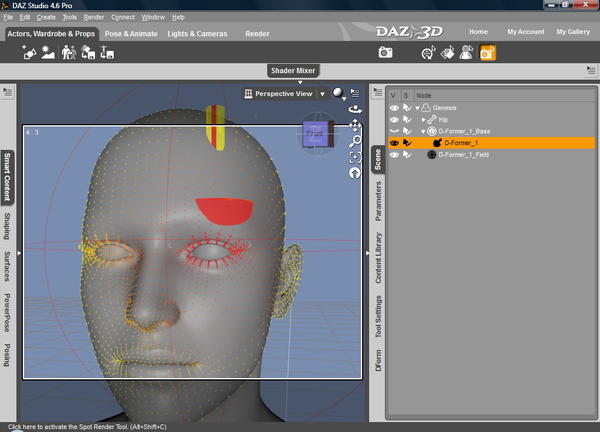Click the head-with-music-note toolbar icon
The image size is (600, 432).
point(429,53)
